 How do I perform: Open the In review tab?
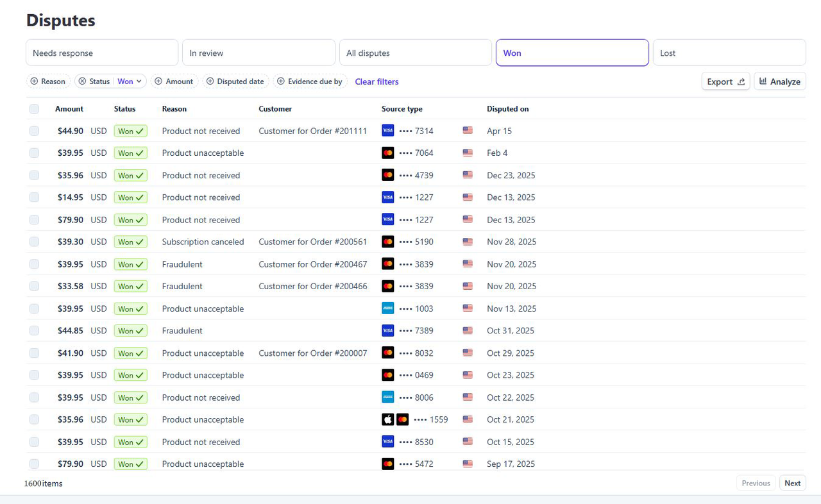click(258, 53)
